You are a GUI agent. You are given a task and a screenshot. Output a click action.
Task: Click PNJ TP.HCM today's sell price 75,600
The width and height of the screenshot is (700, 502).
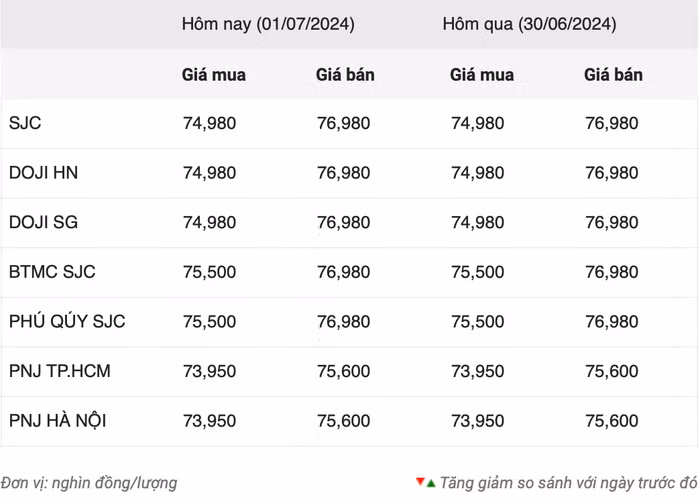click(x=343, y=371)
